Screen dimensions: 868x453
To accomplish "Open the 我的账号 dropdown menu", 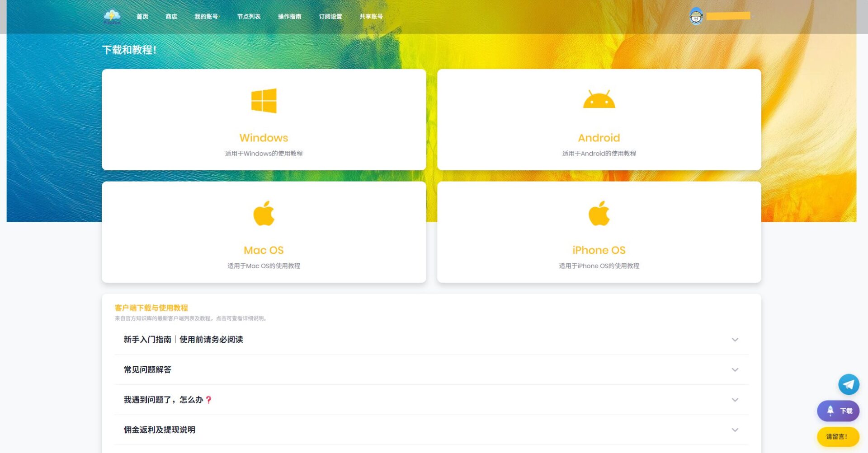I will (x=207, y=17).
